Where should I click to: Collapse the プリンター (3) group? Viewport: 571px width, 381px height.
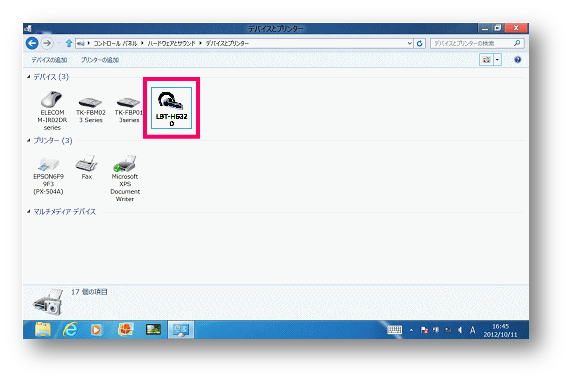click(29, 140)
